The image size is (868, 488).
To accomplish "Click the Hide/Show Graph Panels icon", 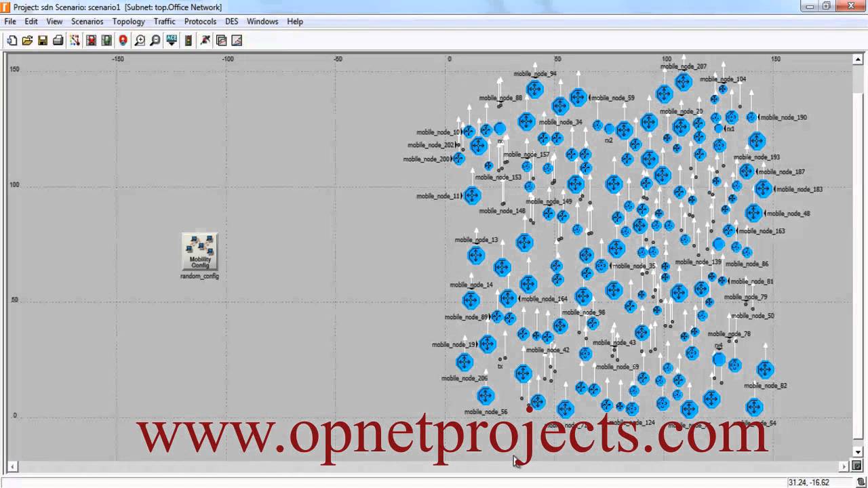I will tap(237, 41).
